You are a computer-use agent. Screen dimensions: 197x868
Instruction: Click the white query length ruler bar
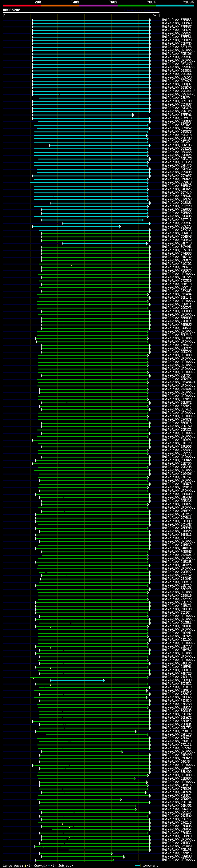tap(81, 12)
